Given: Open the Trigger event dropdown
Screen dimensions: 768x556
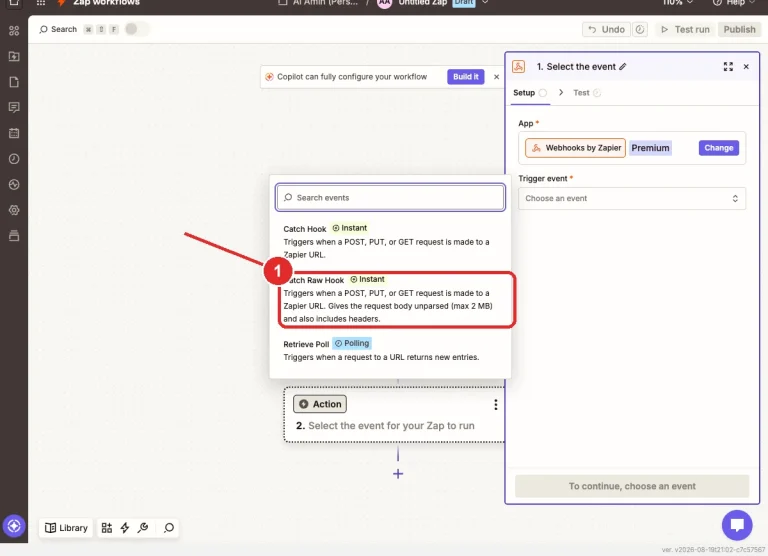Looking at the screenshot, I should 632,198.
